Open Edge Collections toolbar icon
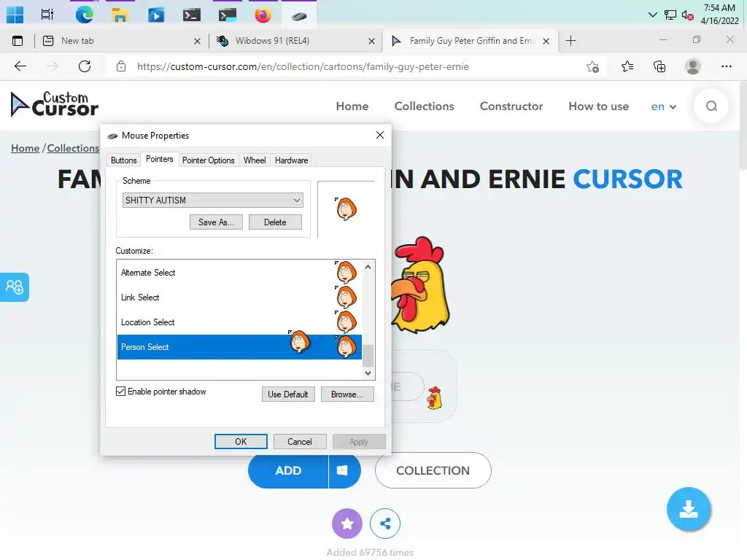The width and height of the screenshot is (747, 560). [659, 66]
